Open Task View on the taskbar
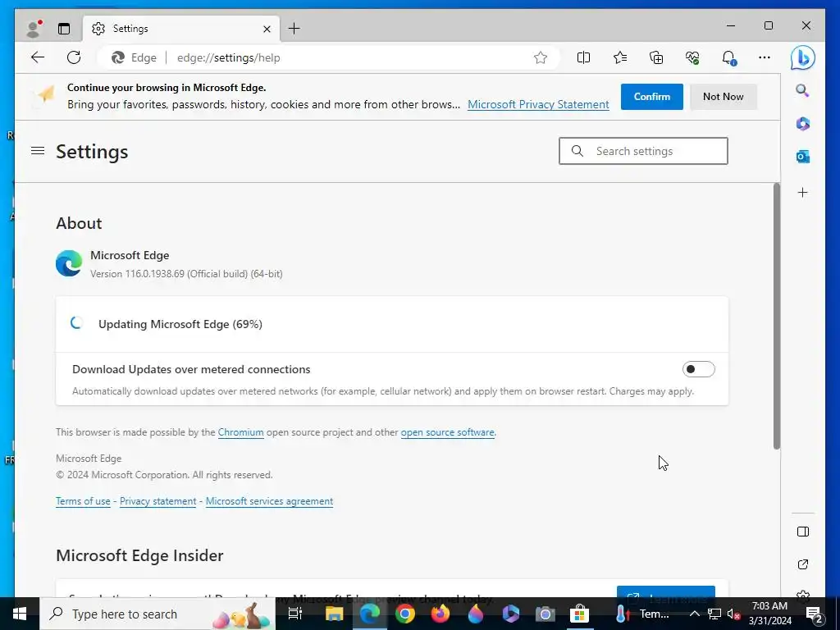The image size is (840, 630). click(x=295, y=614)
